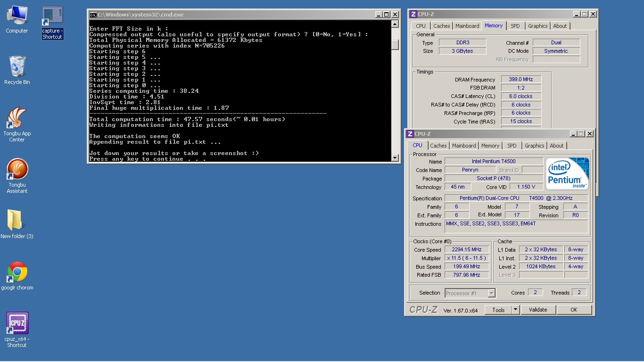Open Graphics tab in front CPU-Z window
The height and width of the screenshot is (362, 644).
(x=535, y=146)
